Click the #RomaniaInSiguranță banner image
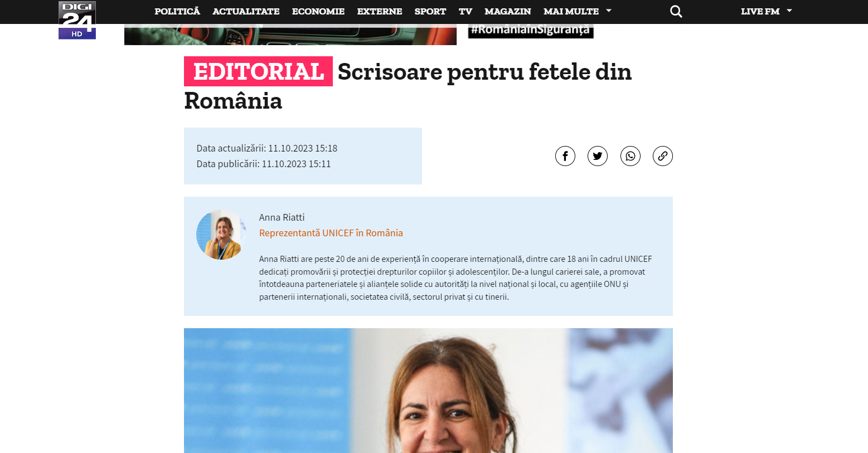868x453 pixels. (x=531, y=31)
